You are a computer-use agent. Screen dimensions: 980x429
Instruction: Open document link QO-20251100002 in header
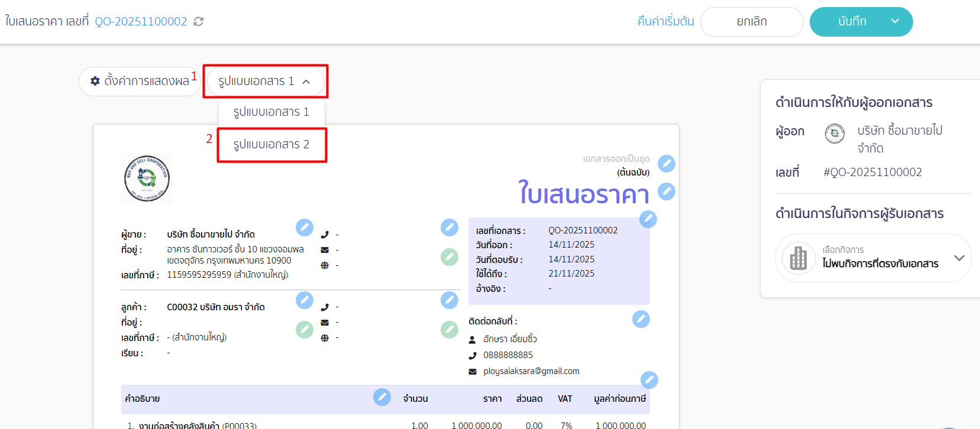pos(141,21)
